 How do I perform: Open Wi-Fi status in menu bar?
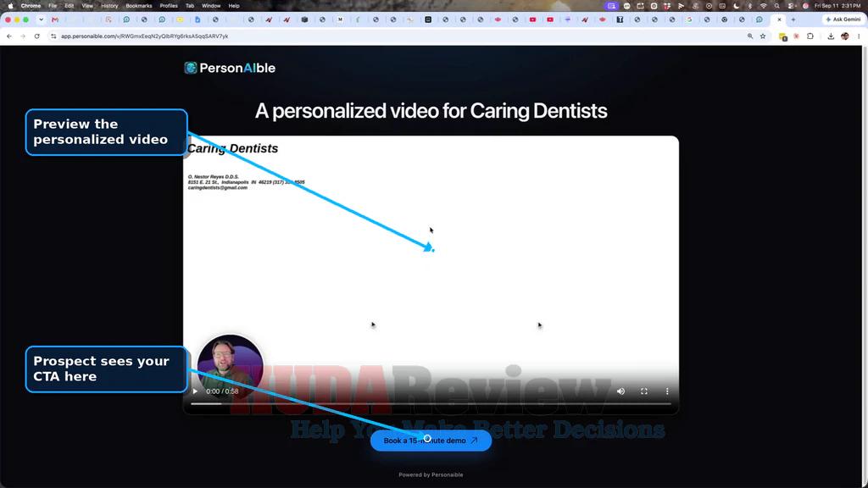(764, 6)
